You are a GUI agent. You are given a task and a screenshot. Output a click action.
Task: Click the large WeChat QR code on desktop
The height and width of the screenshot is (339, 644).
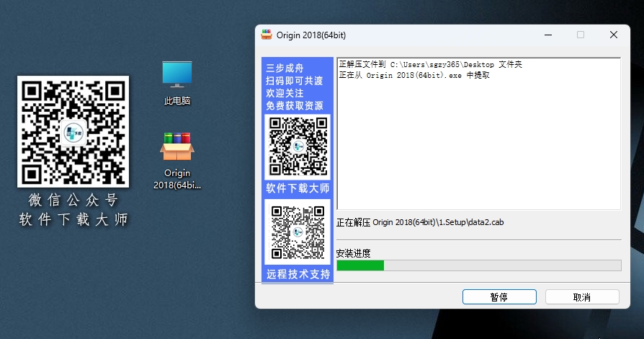[73, 132]
